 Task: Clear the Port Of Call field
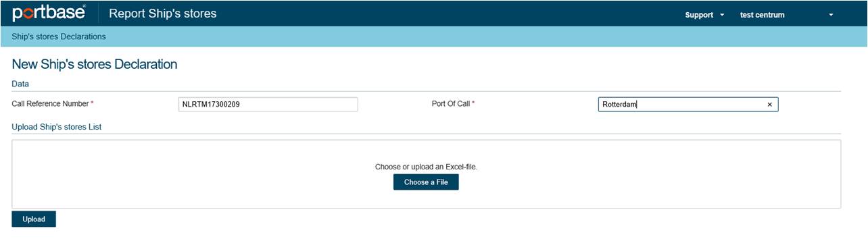[x=769, y=105]
